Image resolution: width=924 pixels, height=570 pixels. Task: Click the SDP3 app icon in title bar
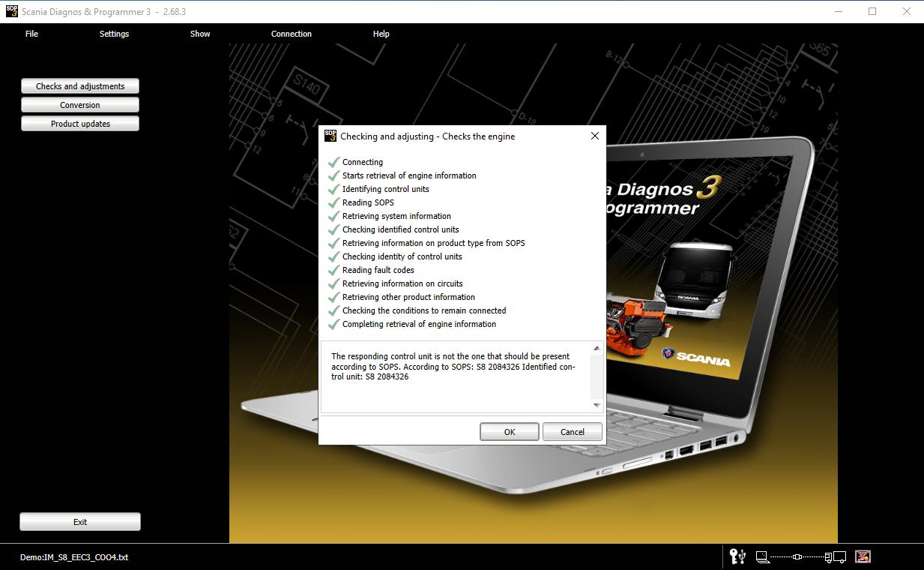(x=11, y=11)
